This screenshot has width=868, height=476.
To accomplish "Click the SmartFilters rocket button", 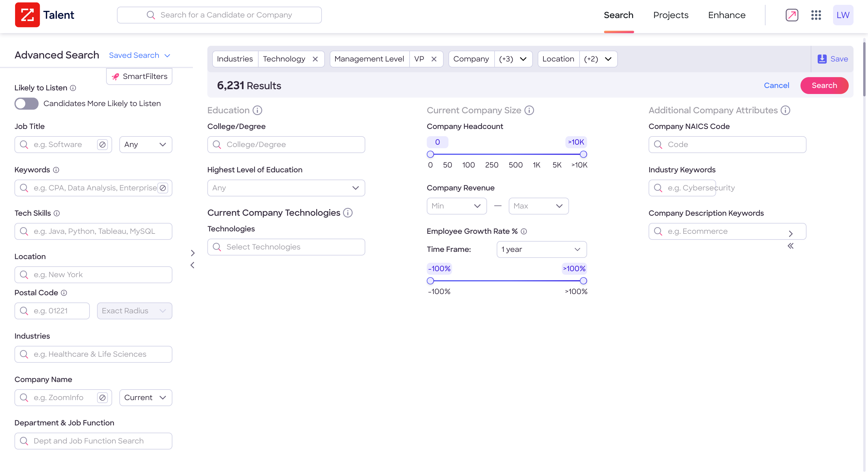I will pos(139,77).
